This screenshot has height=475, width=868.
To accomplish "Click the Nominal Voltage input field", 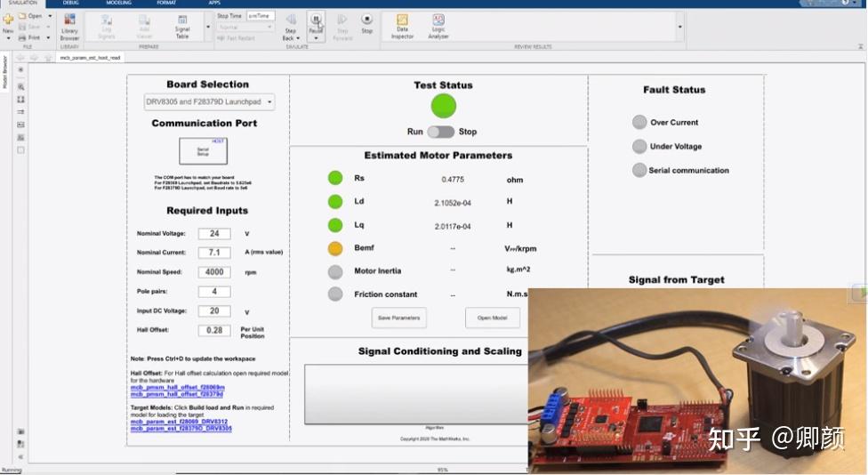I will tap(214, 234).
